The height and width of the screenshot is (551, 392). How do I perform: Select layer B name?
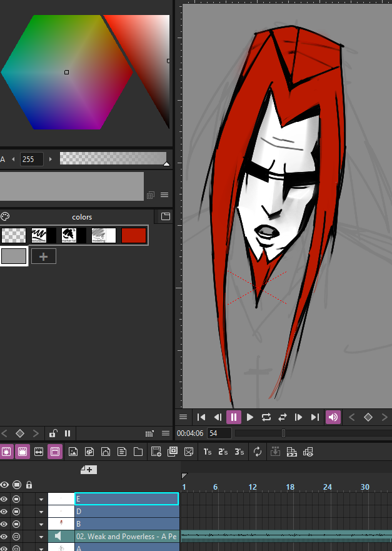127,524
